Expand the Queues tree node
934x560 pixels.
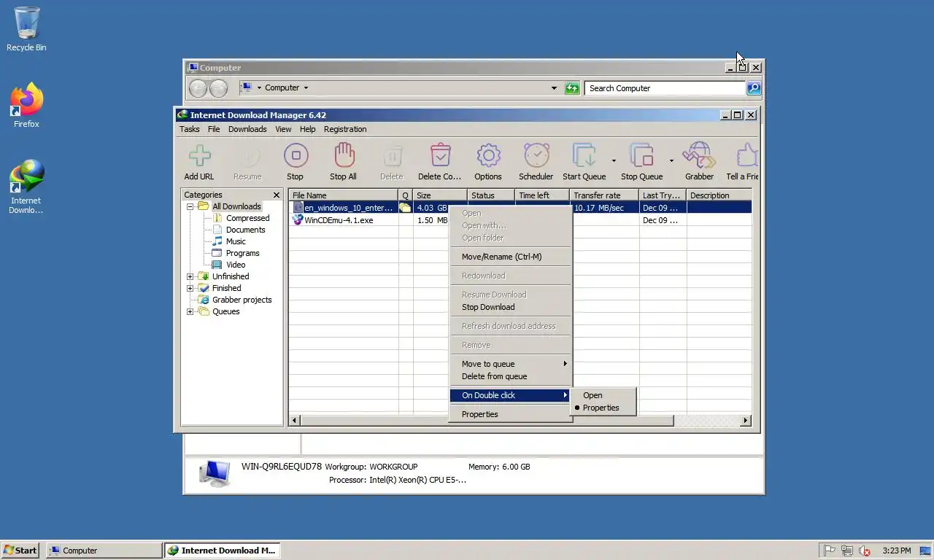coord(190,311)
